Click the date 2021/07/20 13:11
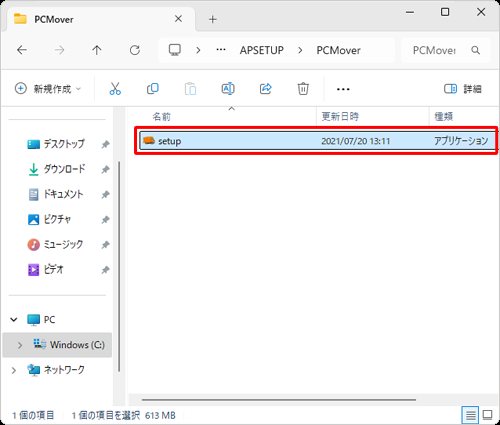The width and height of the screenshot is (500, 425). 356,141
